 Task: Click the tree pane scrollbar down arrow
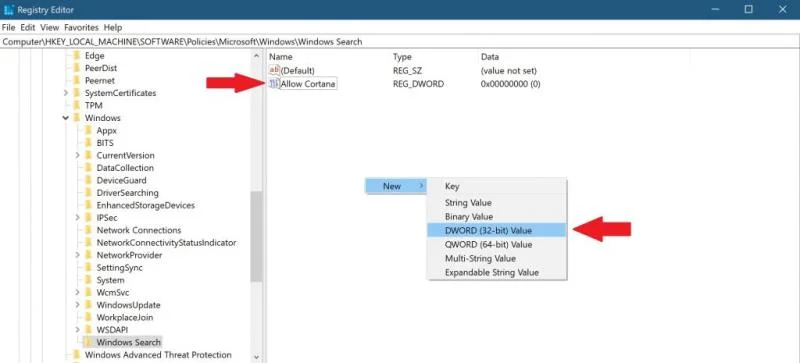[256, 358]
